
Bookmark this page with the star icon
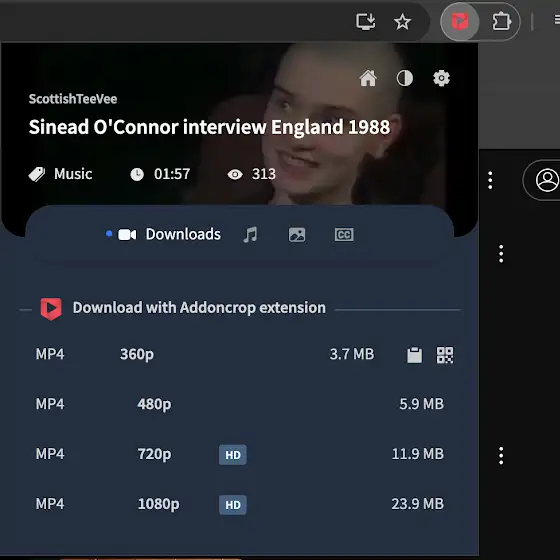[x=402, y=22]
